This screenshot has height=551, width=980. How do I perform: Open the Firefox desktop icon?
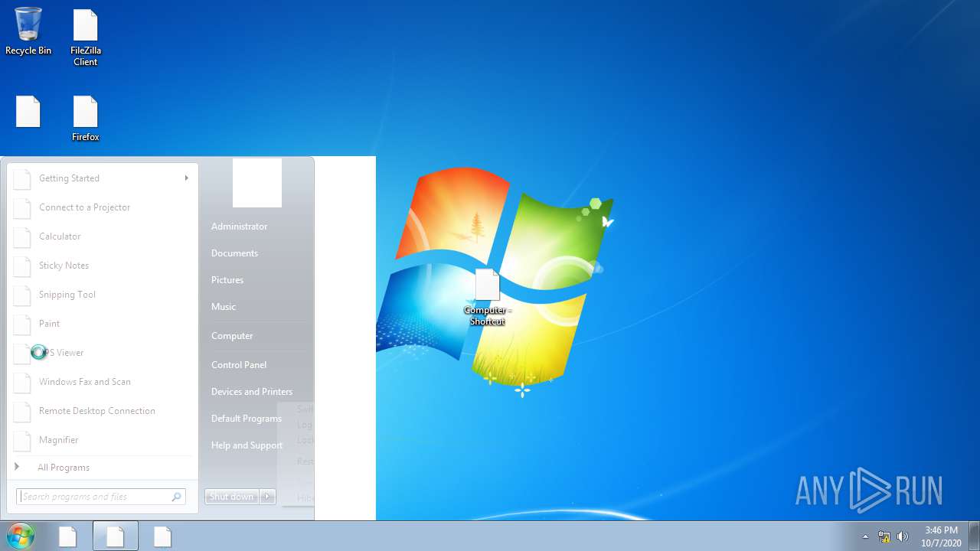[86, 119]
